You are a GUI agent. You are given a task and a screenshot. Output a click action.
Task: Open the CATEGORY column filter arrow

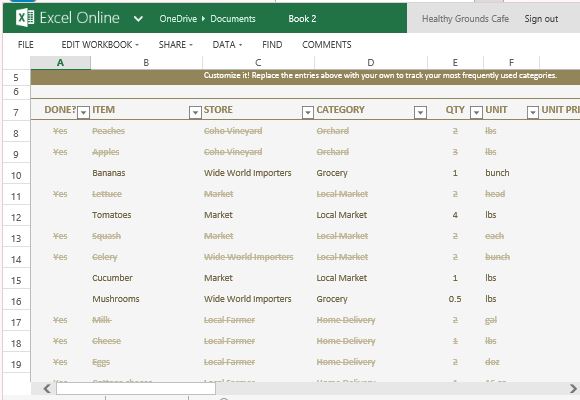420,112
